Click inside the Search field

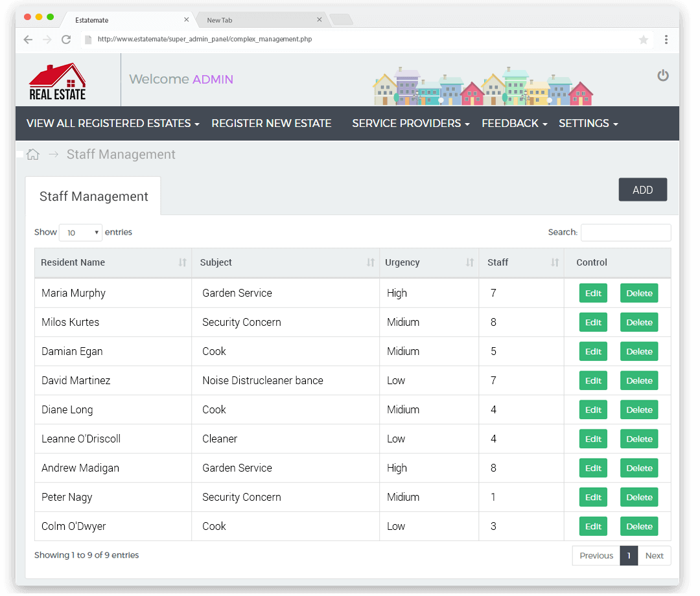point(625,232)
